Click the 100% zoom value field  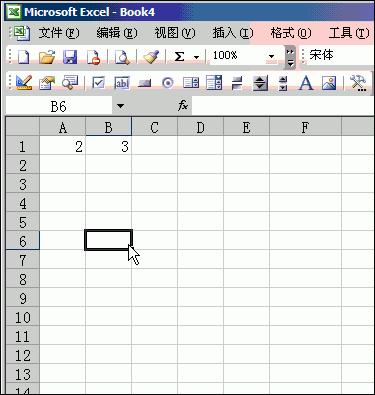coord(238,55)
